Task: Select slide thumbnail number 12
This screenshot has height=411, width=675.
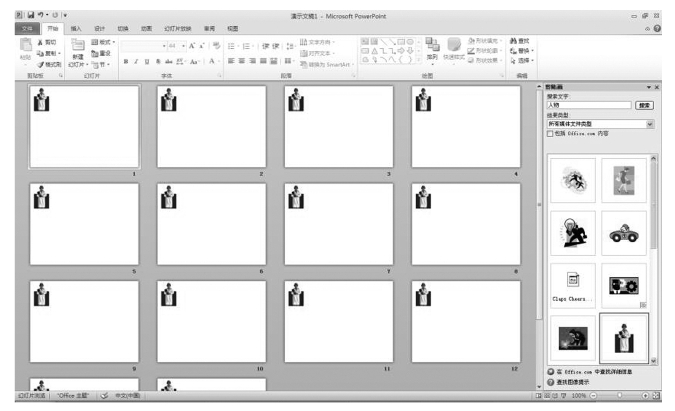Action: click(466, 321)
